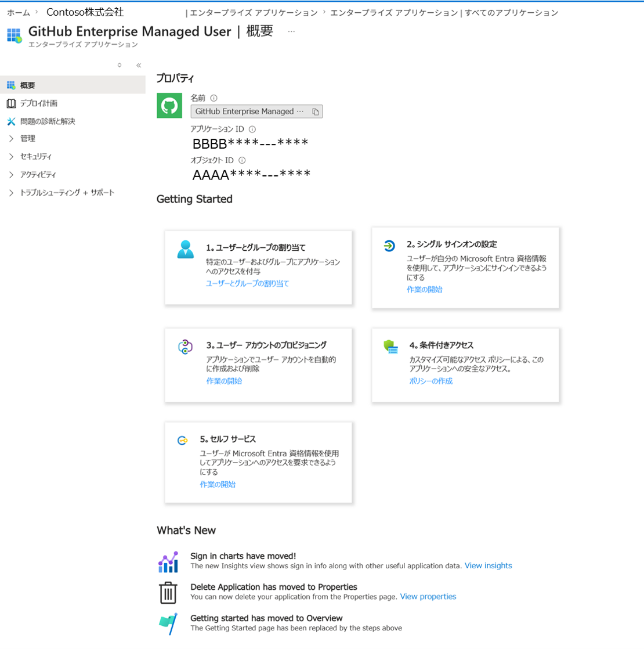Click Getting started has moved to Overview
644x649 pixels.
266,618
